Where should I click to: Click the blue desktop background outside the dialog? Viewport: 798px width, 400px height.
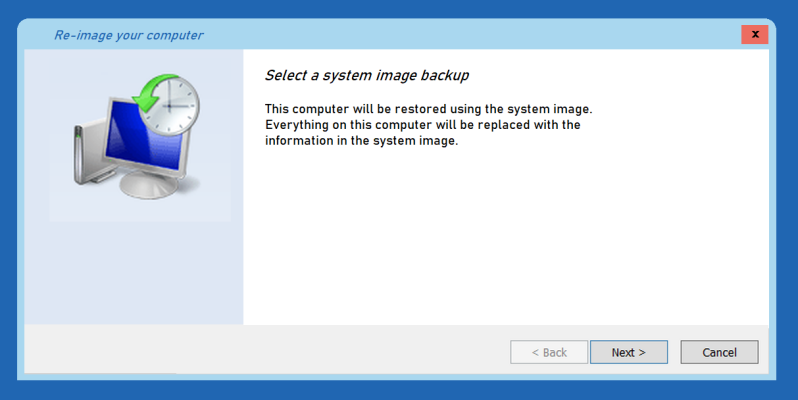(x=400, y=390)
